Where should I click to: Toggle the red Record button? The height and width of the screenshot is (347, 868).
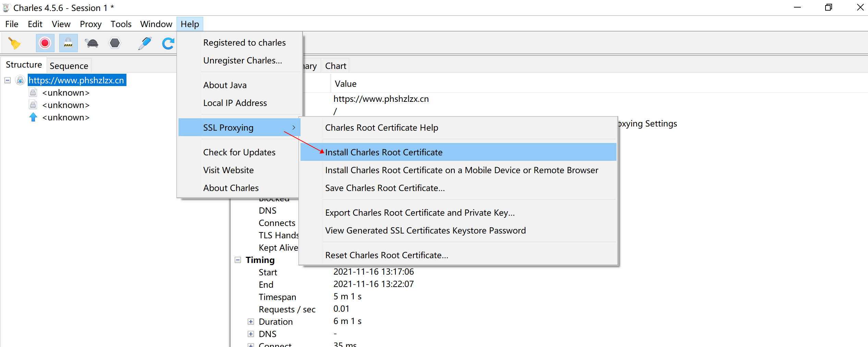(45, 43)
